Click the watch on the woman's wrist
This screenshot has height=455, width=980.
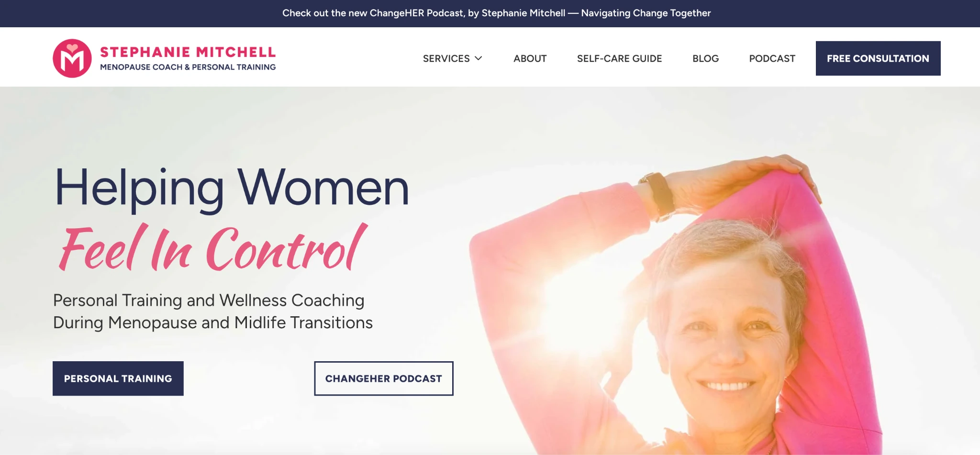coord(659,194)
